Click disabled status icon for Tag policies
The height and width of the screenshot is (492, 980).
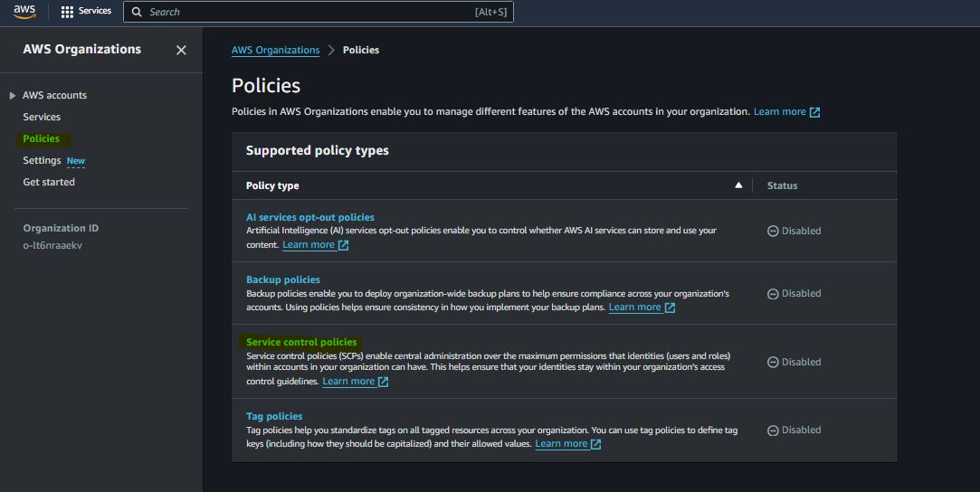click(773, 430)
